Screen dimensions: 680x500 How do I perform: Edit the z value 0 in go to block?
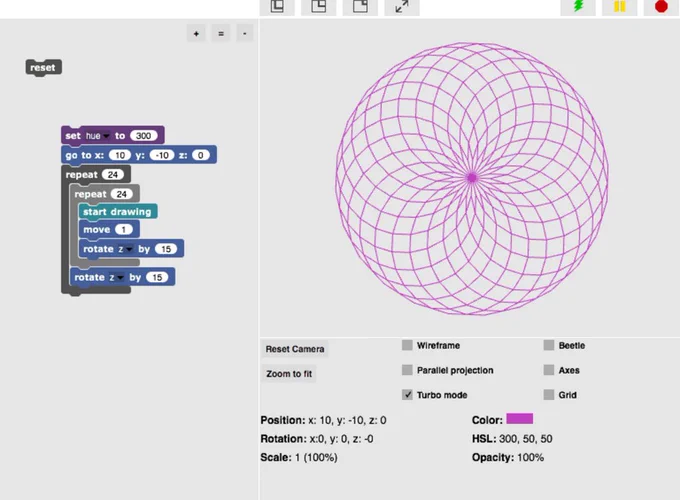coord(200,155)
